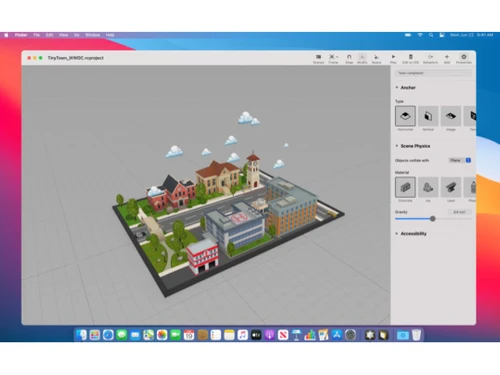Open Photos from the Dock
The width and height of the screenshot is (500, 375).
(x=162, y=335)
